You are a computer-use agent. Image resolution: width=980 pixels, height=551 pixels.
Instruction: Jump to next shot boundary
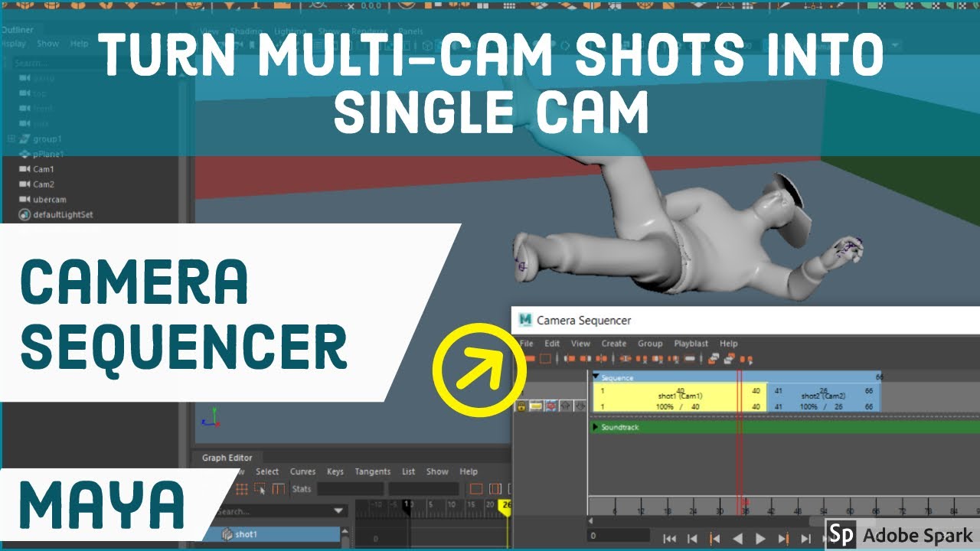(x=784, y=539)
